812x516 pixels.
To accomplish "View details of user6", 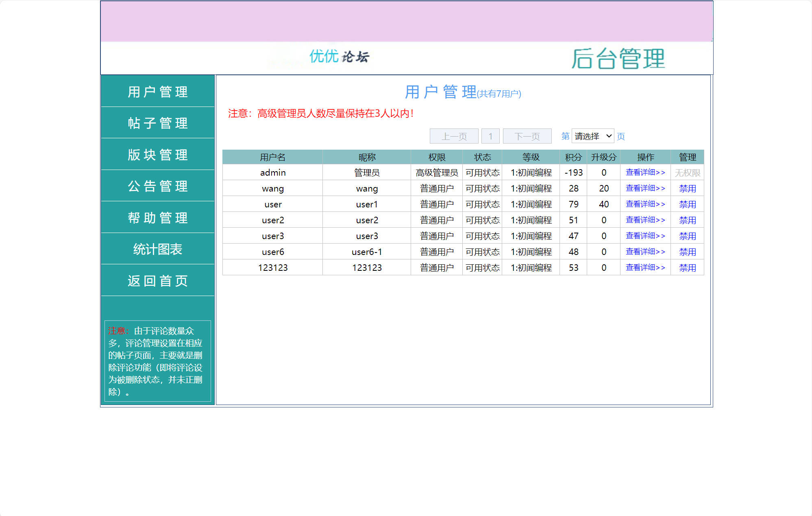I will 645,251.
